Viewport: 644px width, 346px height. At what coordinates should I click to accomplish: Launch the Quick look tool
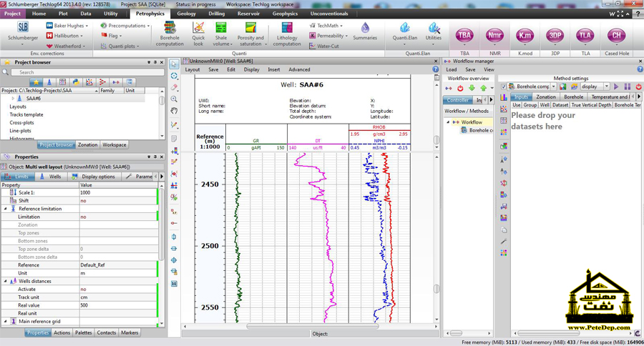click(198, 34)
